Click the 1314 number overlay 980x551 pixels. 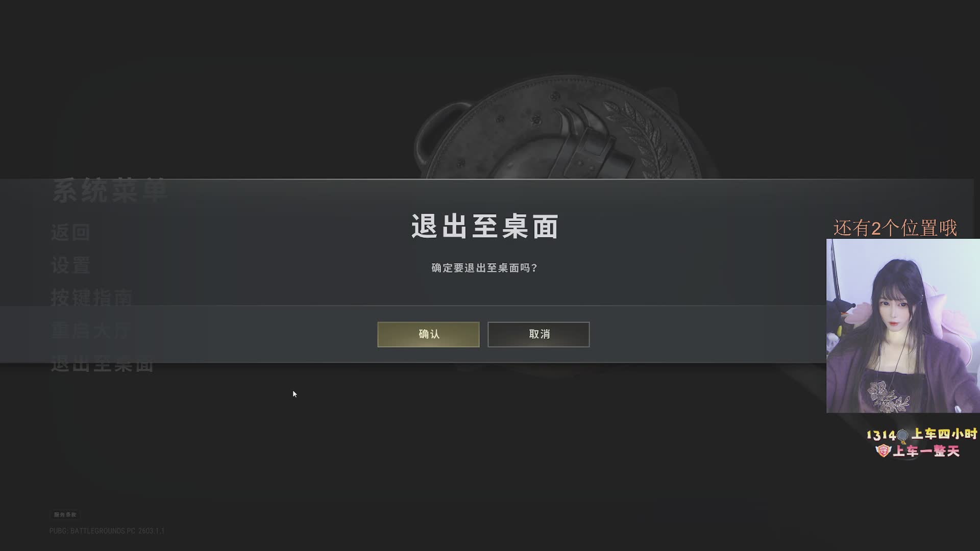click(881, 435)
